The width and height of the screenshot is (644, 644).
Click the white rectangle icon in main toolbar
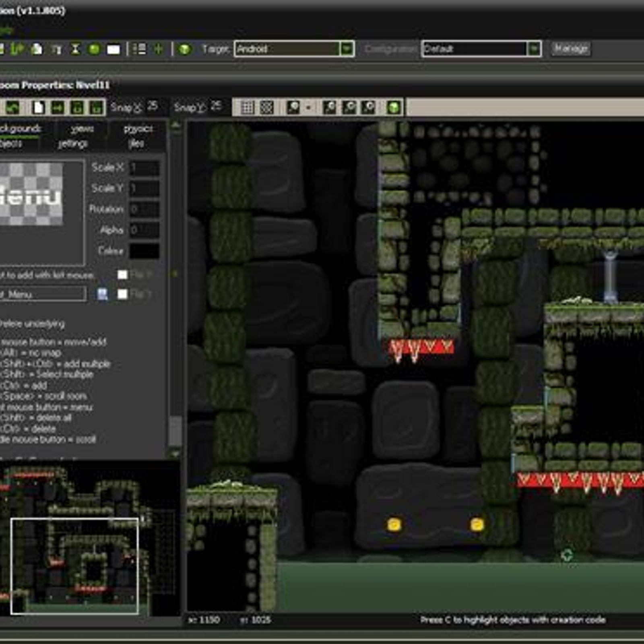click(114, 50)
